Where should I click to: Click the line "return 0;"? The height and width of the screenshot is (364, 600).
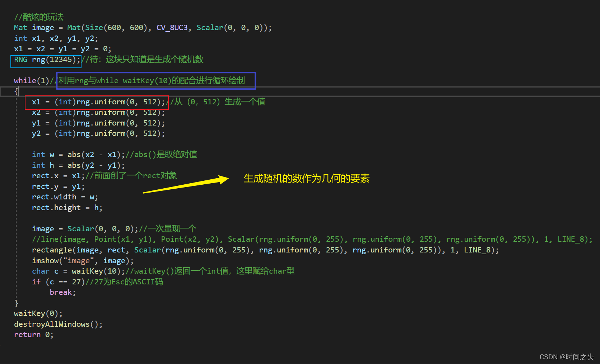tap(34, 335)
